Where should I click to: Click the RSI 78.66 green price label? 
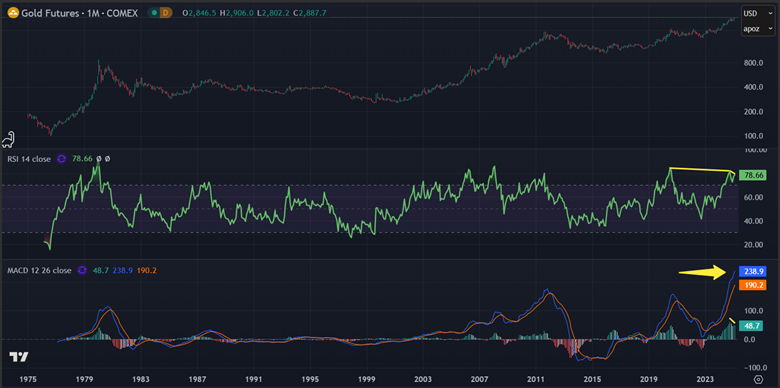(x=753, y=175)
